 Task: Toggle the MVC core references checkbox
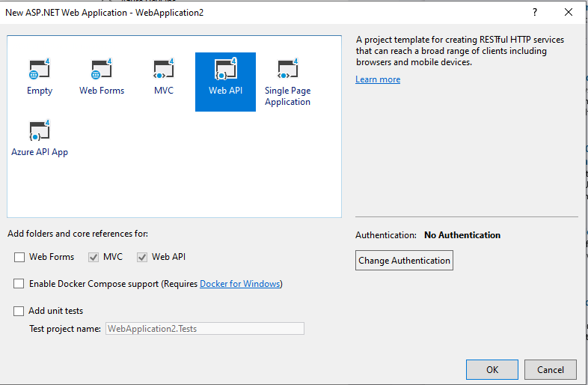pos(94,258)
